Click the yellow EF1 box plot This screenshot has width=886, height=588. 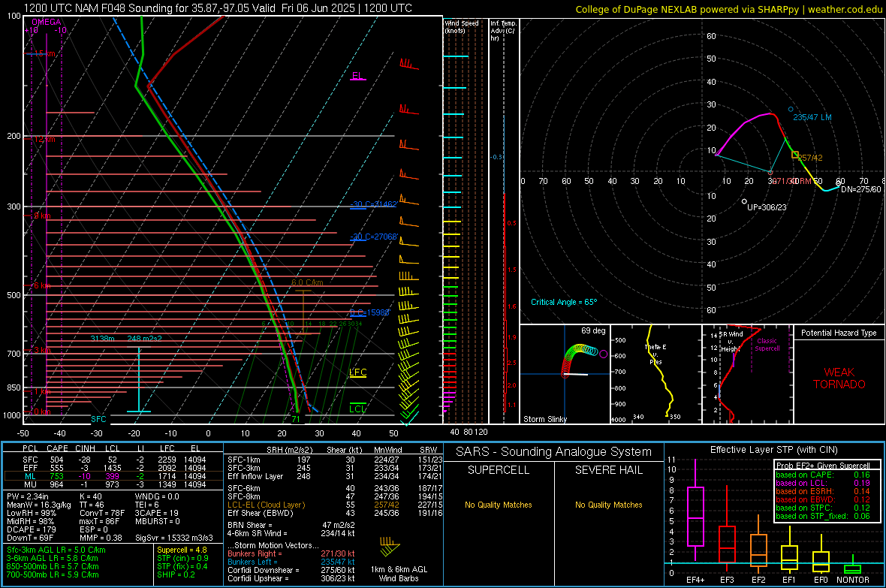789,550
